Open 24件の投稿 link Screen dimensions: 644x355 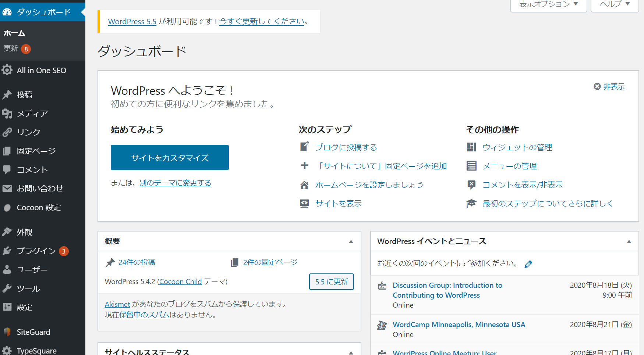(137, 262)
